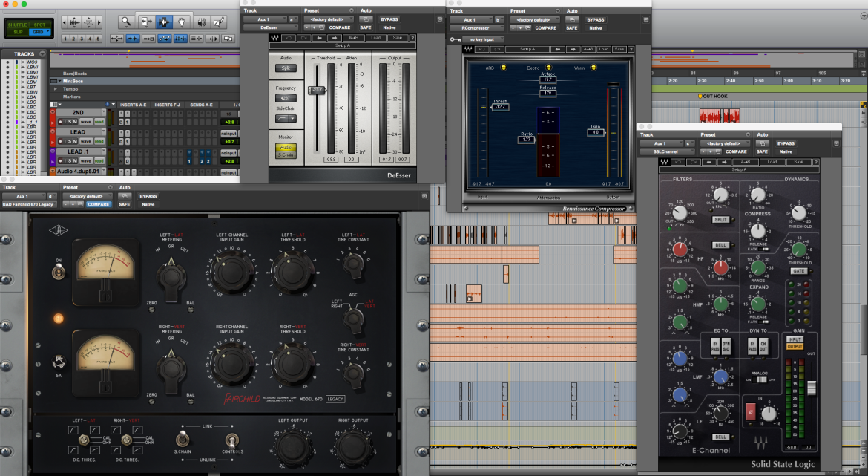Click the DeEsser Frequency value field
Image resolution: width=868 pixels, height=476 pixels.
[286, 98]
